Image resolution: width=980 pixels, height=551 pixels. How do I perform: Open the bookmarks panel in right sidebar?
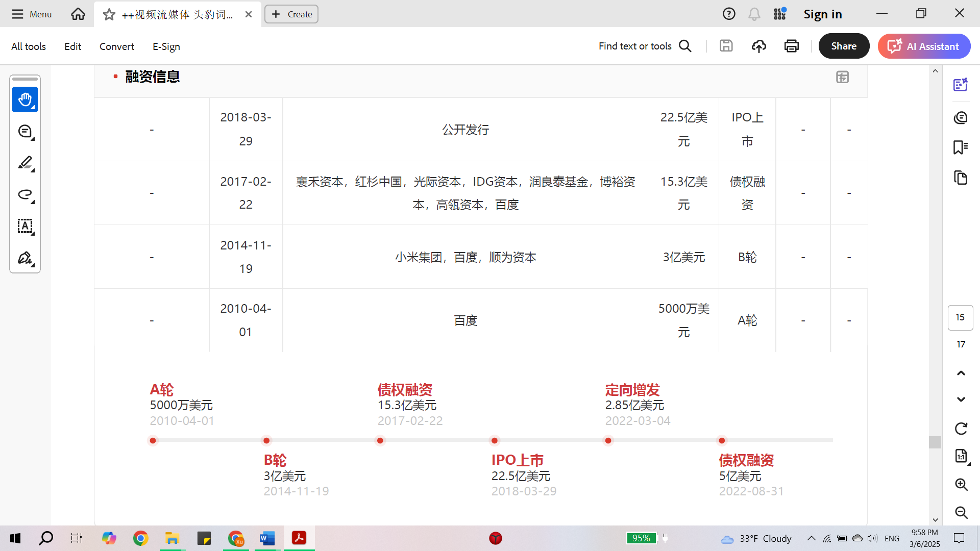[961, 147]
